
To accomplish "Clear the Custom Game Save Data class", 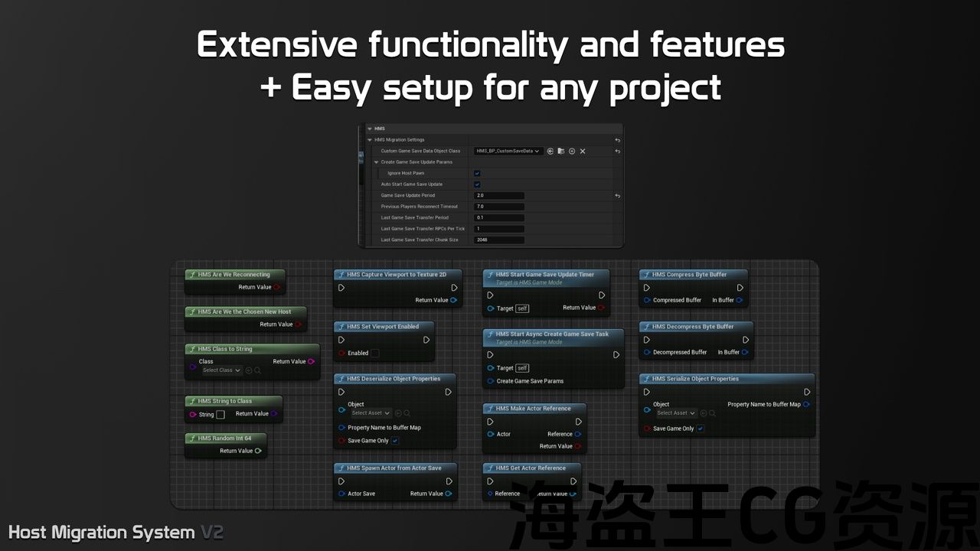I will click(x=583, y=152).
